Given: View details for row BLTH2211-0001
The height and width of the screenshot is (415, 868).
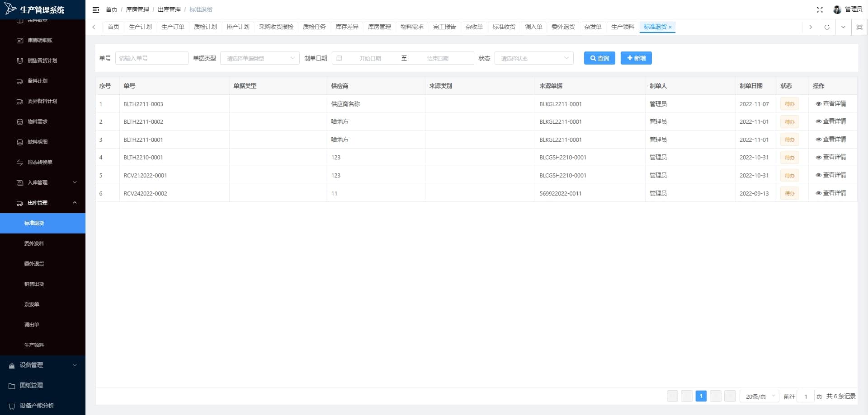Looking at the screenshot, I should (831, 140).
